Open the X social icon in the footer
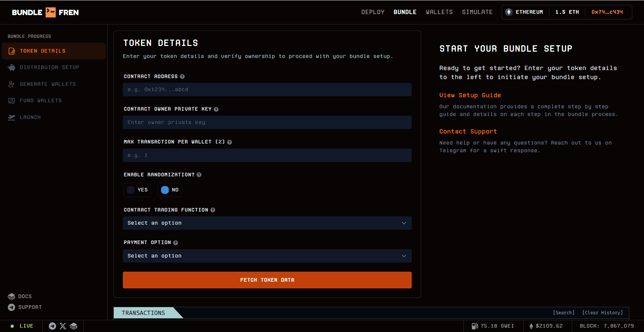 pos(63,326)
